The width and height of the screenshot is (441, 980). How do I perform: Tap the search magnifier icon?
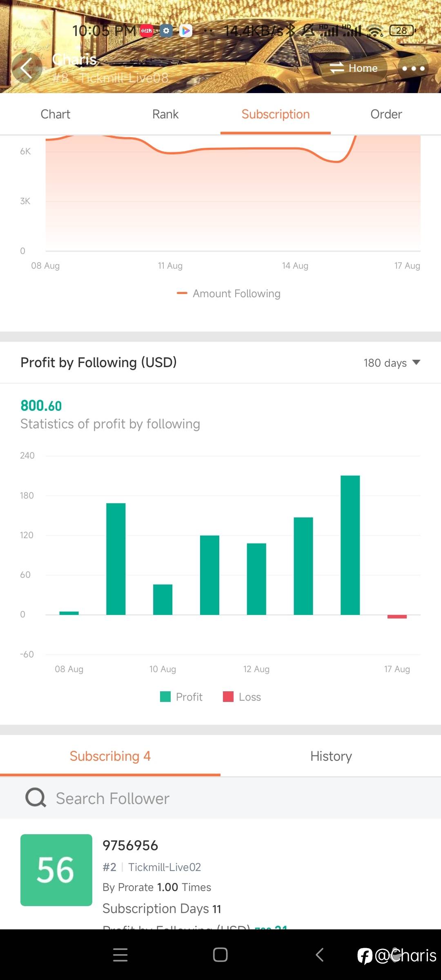click(x=36, y=797)
